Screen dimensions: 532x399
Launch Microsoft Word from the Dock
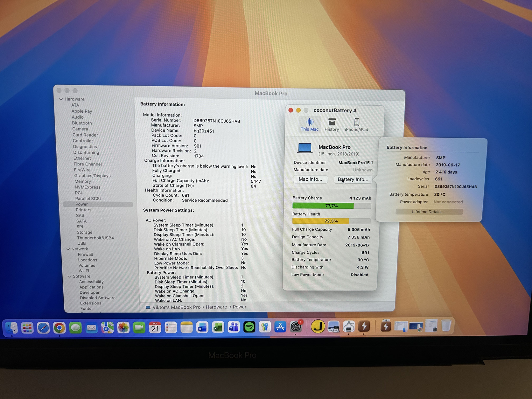click(x=202, y=327)
